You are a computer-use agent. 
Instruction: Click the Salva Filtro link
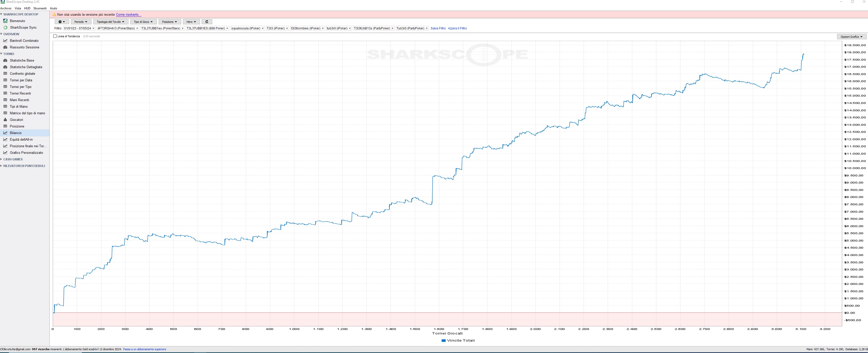[x=438, y=28]
